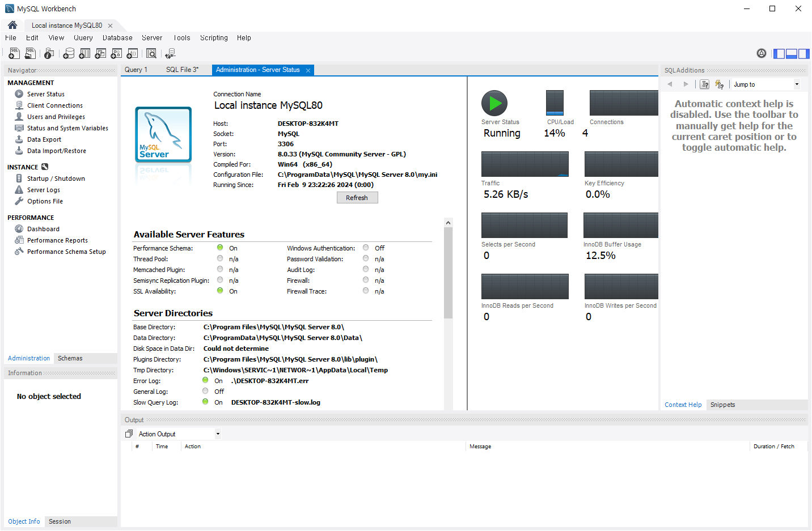Open Server Logs in Navigator
The height and width of the screenshot is (531, 812).
click(x=44, y=190)
